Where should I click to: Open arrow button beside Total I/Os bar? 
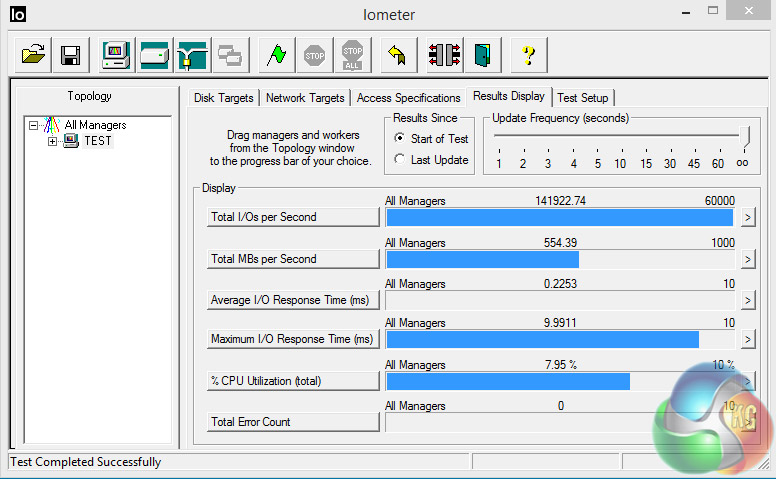coord(747,218)
